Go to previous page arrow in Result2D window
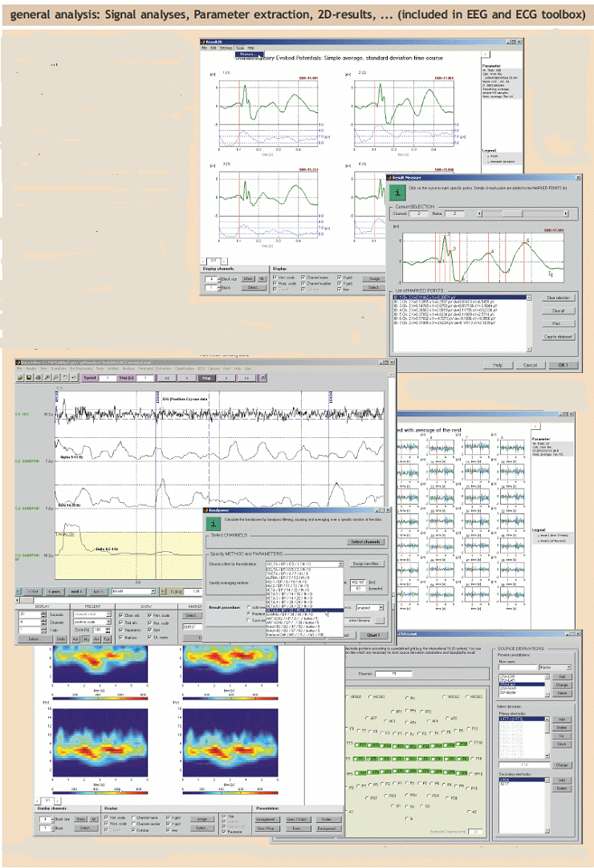This screenshot has height=868, width=594. point(203,262)
